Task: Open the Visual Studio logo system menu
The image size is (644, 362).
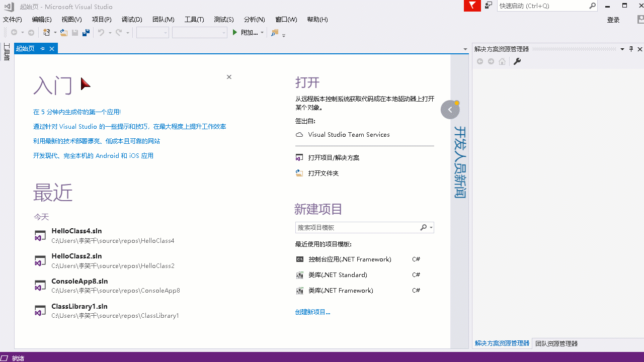Action: tap(9, 6)
